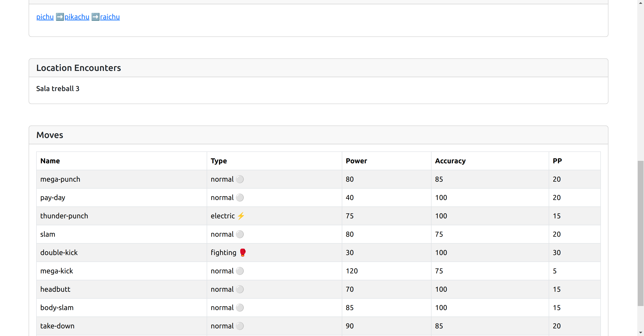The image size is (644, 336).
Task: Click the boxing glove icon for double-kick
Action: coord(242,253)
